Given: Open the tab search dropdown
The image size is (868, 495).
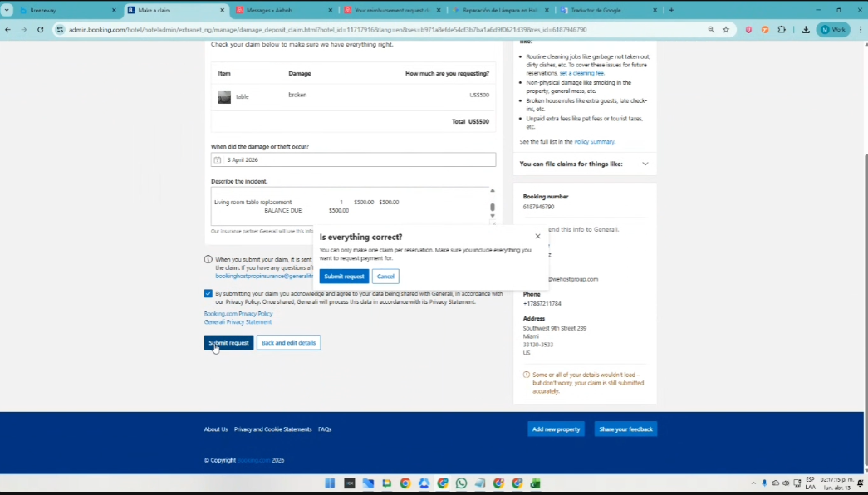Looking at the screenshot, I should [7, 10].
